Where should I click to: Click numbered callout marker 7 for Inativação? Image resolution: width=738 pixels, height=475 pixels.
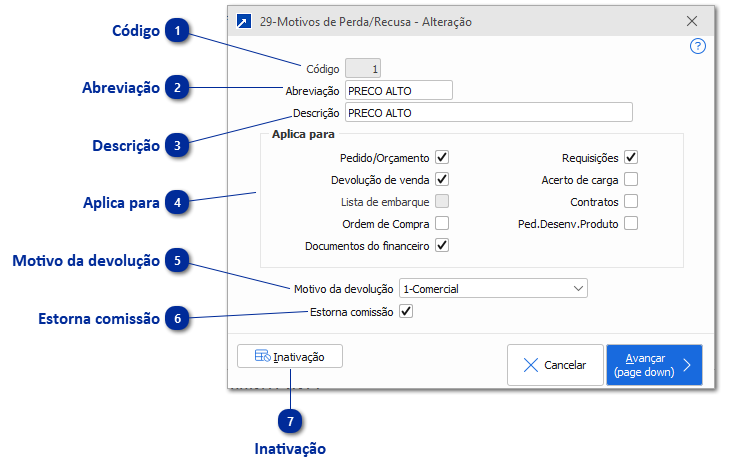[x=291, y=420]
